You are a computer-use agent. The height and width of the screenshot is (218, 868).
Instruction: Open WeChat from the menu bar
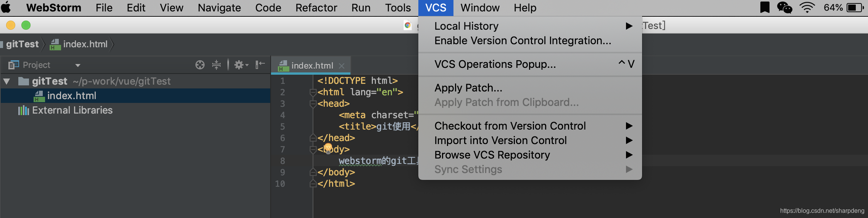click(784, 8)
